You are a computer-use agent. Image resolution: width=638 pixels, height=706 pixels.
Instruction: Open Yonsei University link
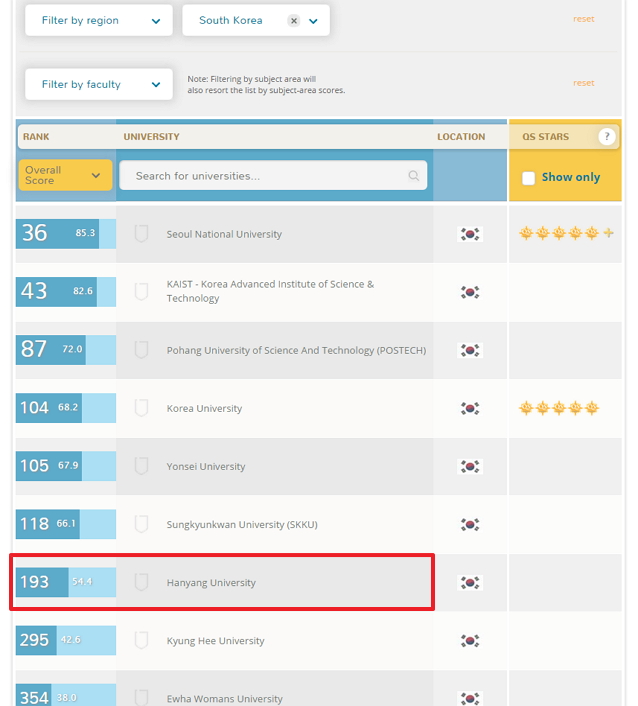(206, 466)
